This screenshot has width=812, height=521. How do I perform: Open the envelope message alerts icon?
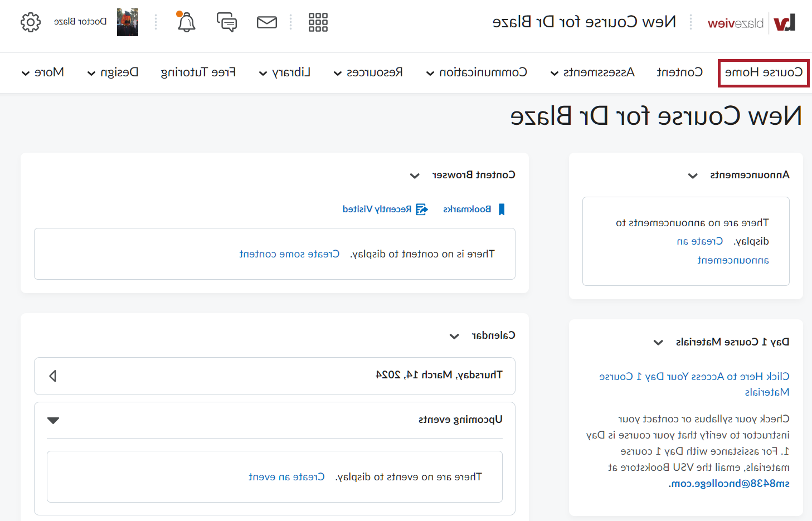[x=267, y=22]
